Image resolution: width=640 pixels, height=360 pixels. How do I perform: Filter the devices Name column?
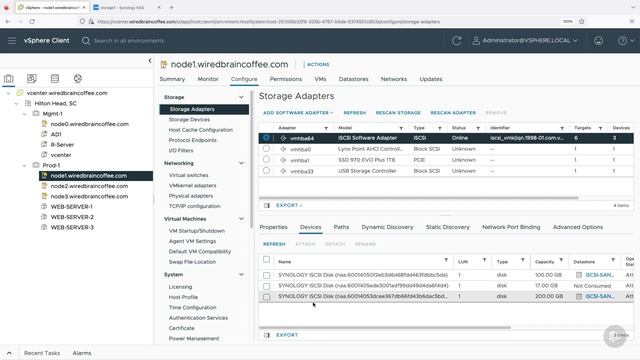[x=446, y=260]
